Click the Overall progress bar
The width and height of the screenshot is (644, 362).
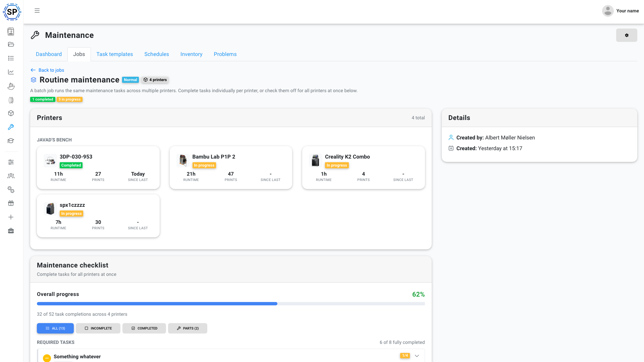[230, 304]
